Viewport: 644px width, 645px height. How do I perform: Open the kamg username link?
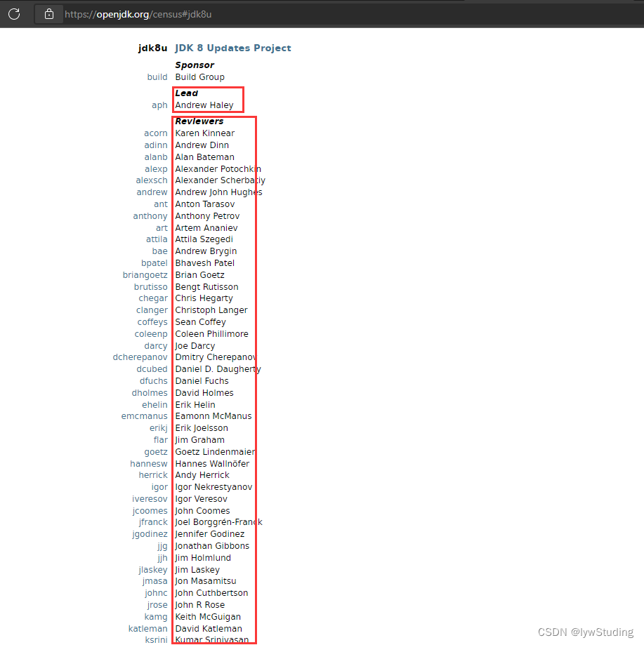point(155,617)
